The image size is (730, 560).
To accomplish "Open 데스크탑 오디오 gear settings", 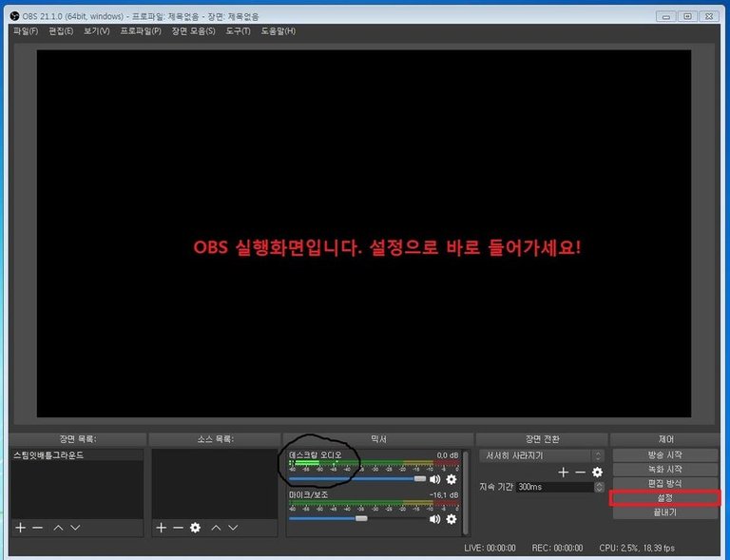I will 451,479.
